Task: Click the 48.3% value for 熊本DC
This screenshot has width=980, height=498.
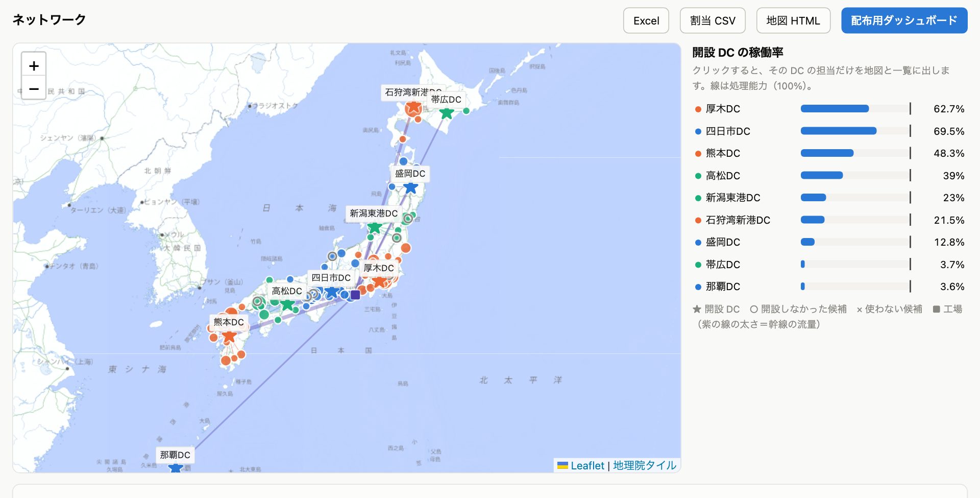Action: click(x=949, y=153)
